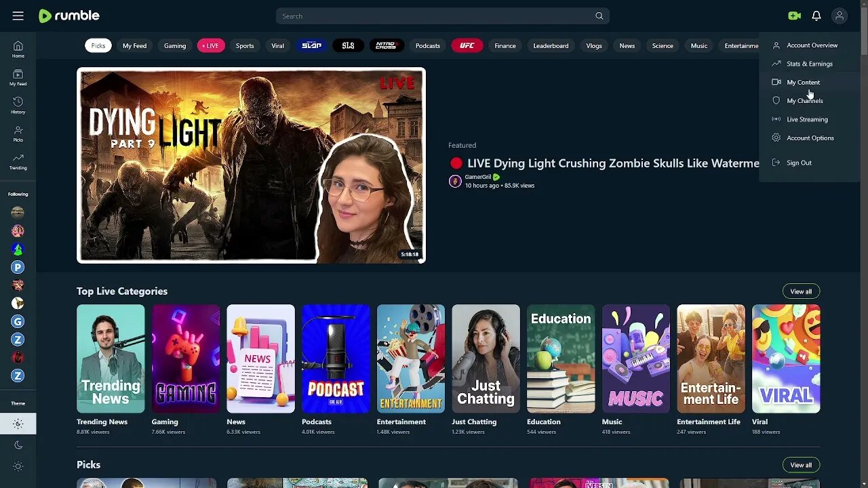Click the Rumble logo
The width and height of the screenshot is (868, 488).
pyautogui.click(x=69, y=16)
